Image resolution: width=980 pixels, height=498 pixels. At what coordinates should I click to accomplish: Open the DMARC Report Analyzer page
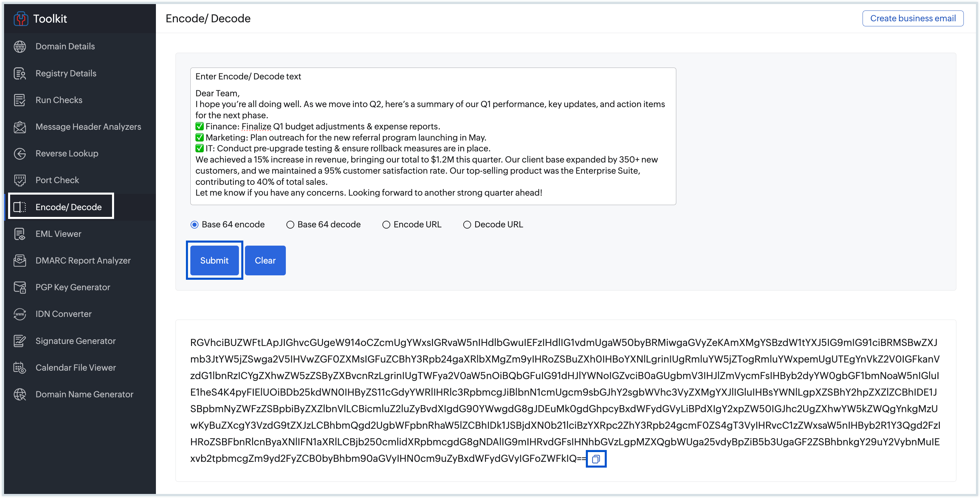83,260
